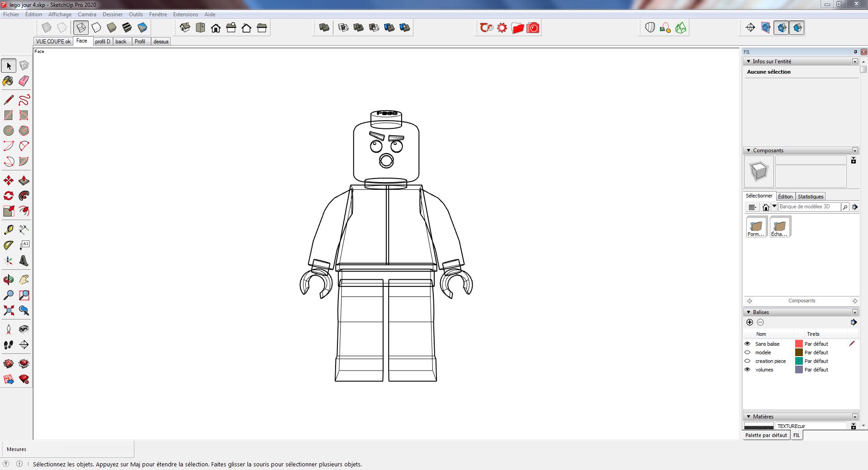
Task: Select the Zoom magnifier tool
Action: point(9,295)
